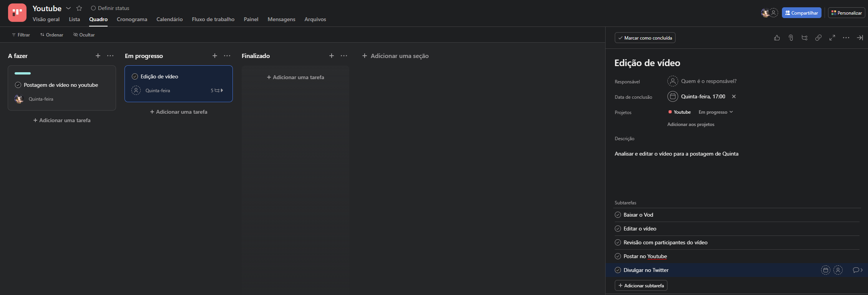The width and height of the screenshot is (868, 295).
Task: Click the Youtube project board icon
Action: (17, 13)
